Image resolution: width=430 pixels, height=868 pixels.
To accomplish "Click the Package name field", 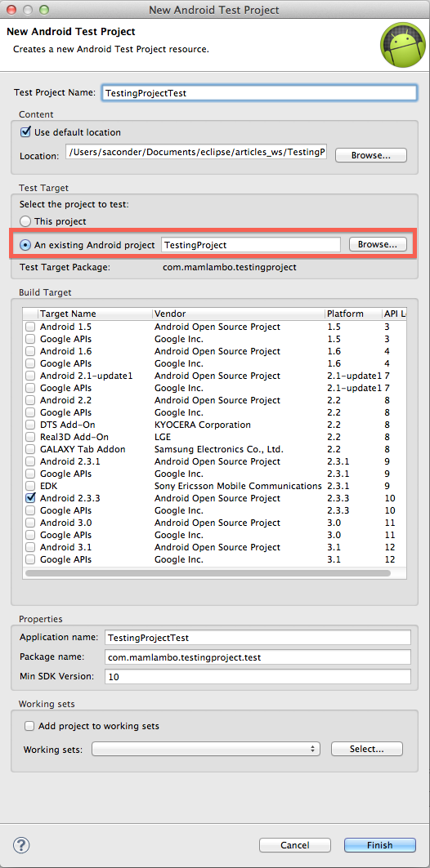I will point(258,657).
